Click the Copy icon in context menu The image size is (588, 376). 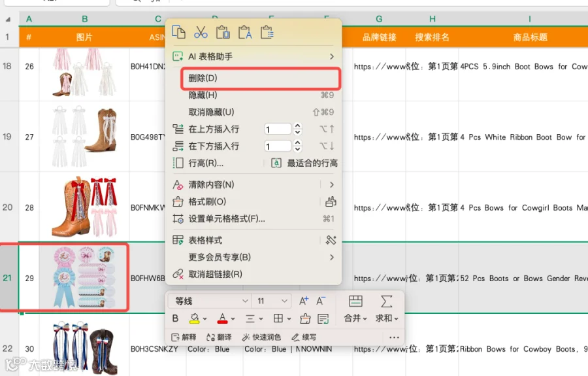click(x=178, y=33)
